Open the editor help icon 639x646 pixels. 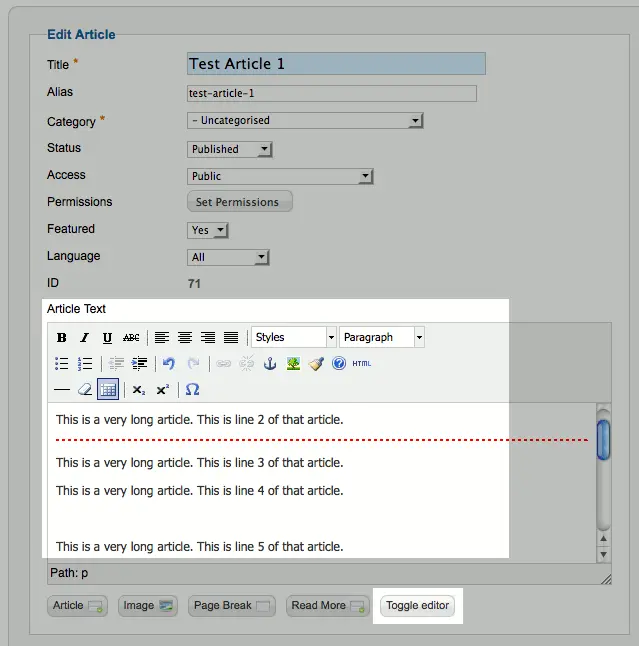click(x=339, y=364)
